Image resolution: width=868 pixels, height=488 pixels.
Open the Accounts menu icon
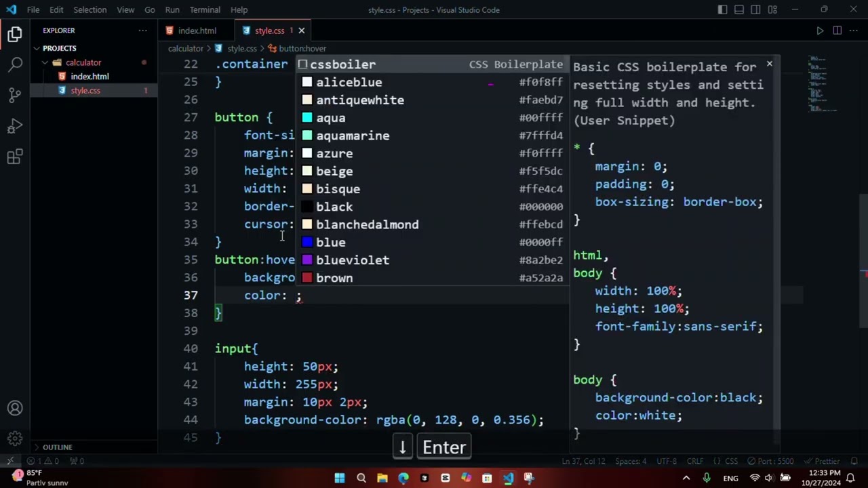click(x=15, y=408)
